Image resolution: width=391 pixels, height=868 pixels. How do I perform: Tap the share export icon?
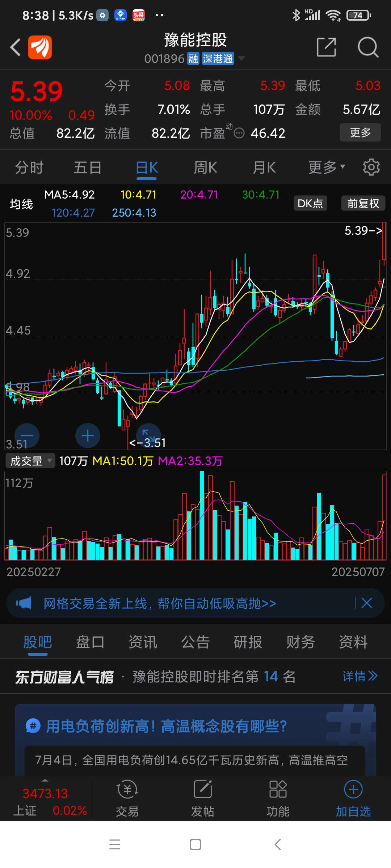(327, 47)
